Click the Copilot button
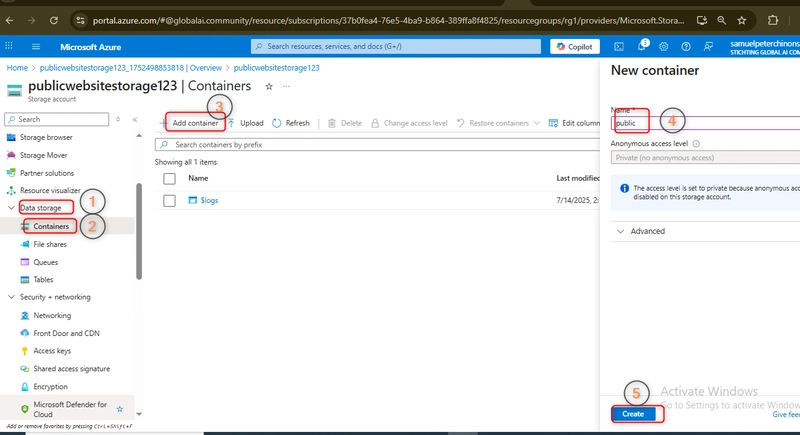The height and width of the screenshot is (435, 800). [x=574, y=46]
